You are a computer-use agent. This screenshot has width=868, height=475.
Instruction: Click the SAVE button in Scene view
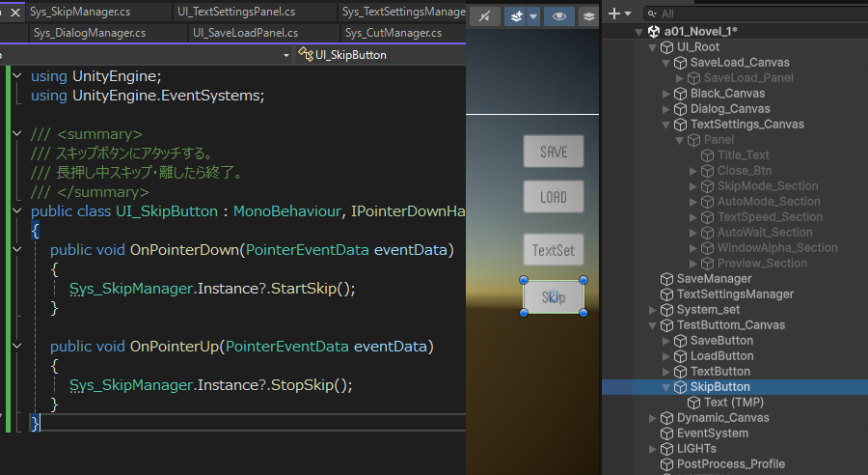pyautogui.click(x=554, y=152)
